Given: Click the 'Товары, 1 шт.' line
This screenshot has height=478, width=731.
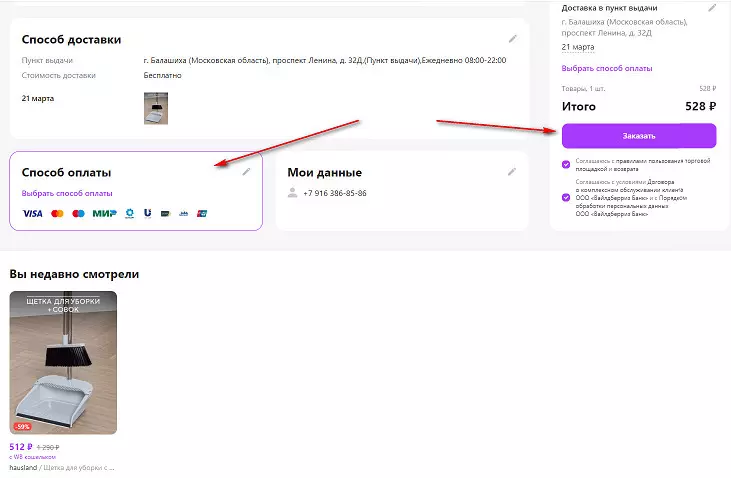Looking at the screenshot, I should pos(583,88).
